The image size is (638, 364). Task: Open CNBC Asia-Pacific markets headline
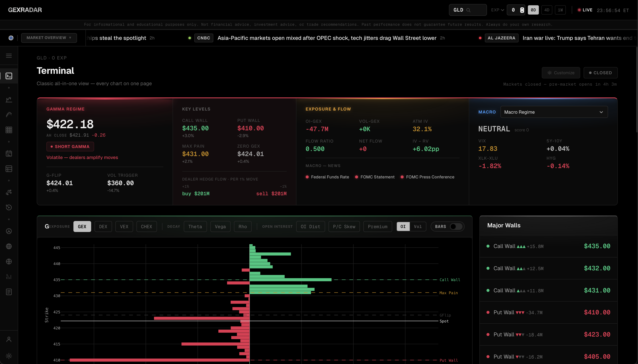[327, 38]
